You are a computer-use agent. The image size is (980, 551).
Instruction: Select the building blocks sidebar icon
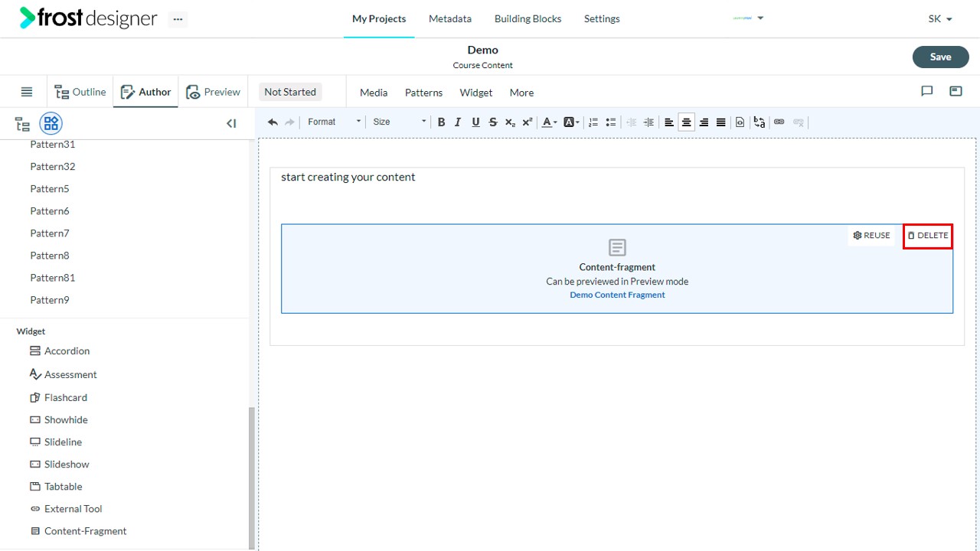51,123
